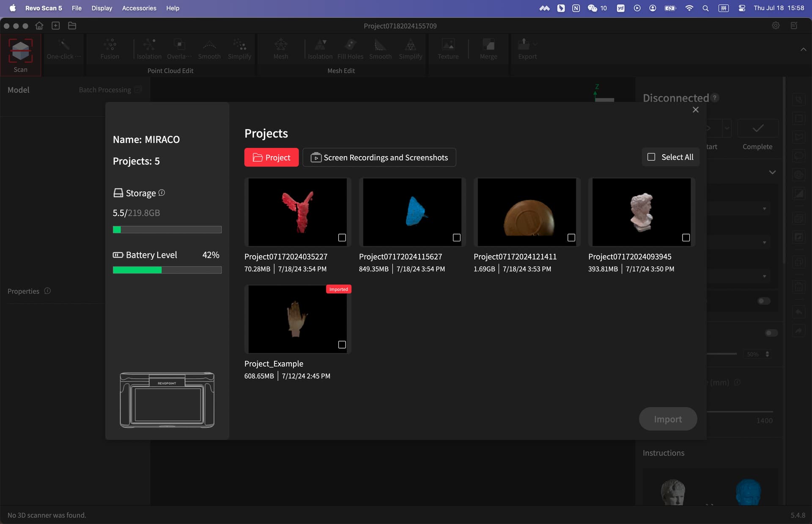
Task: Tick checkbox on Project_Example thumbnail
Action: coord(342,345)
